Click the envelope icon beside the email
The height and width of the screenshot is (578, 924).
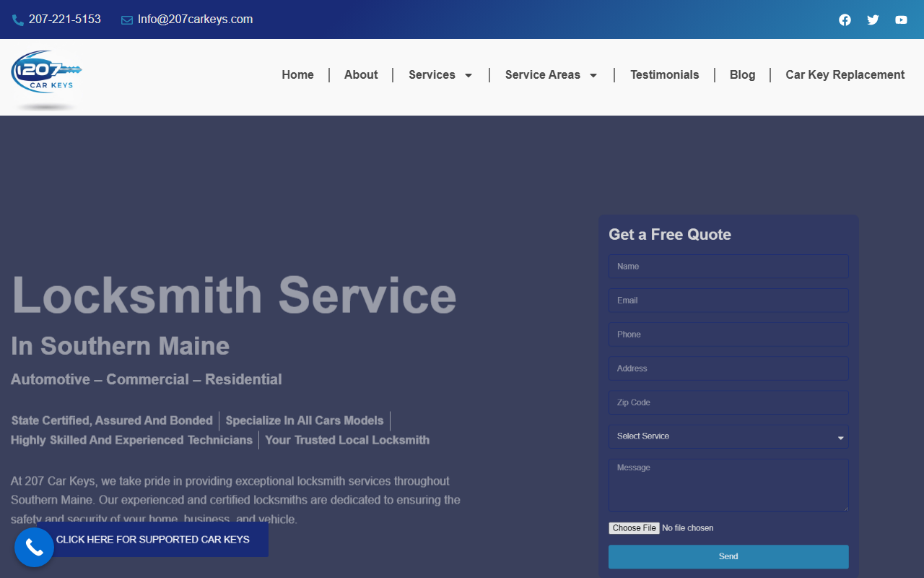click(x=127, y=20)
